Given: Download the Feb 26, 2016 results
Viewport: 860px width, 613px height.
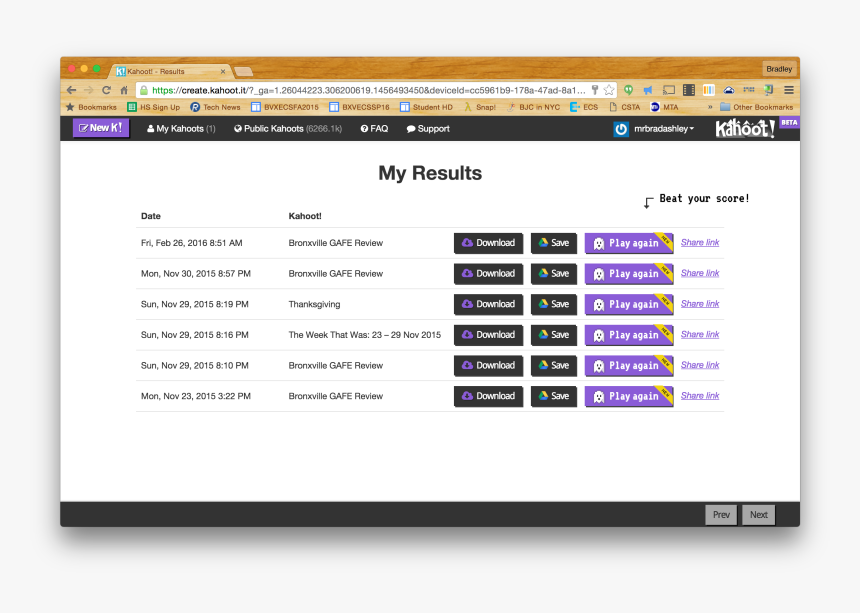Looking at the screenshot, I should point(488,243).
